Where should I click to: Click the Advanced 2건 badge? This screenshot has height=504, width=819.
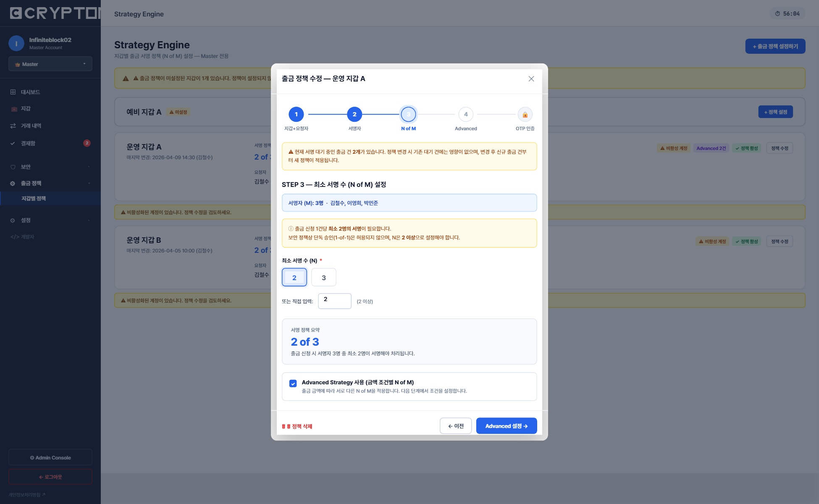pos(711,148)
